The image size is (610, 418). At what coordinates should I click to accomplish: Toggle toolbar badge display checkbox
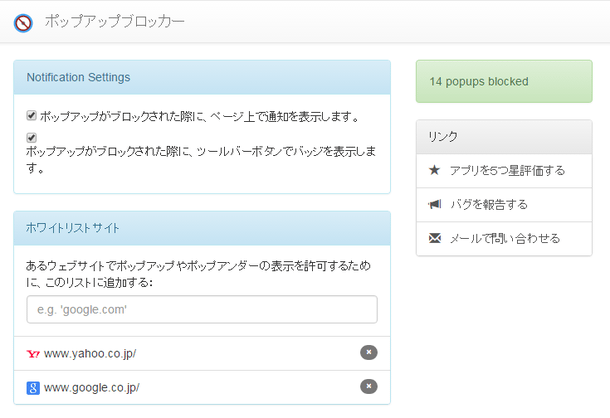point(32,138)
